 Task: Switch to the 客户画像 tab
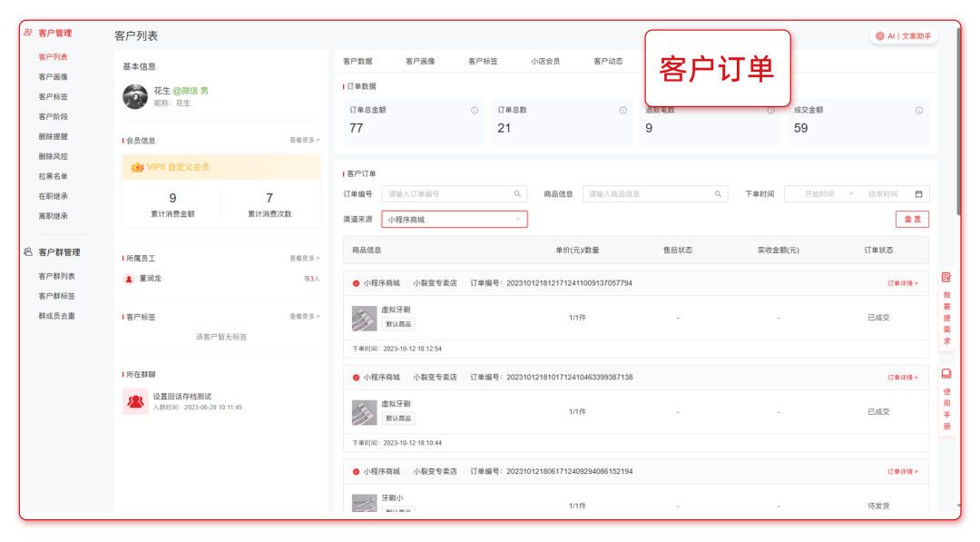(x=420, y=62)
